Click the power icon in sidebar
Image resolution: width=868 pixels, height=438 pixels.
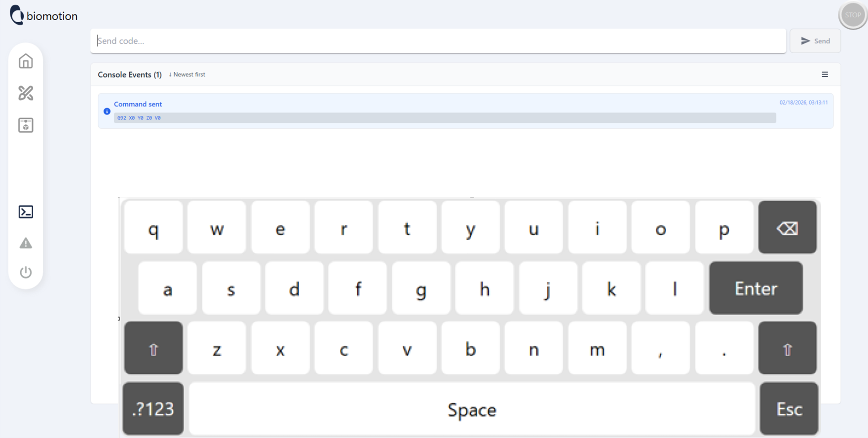click(26, 272)
